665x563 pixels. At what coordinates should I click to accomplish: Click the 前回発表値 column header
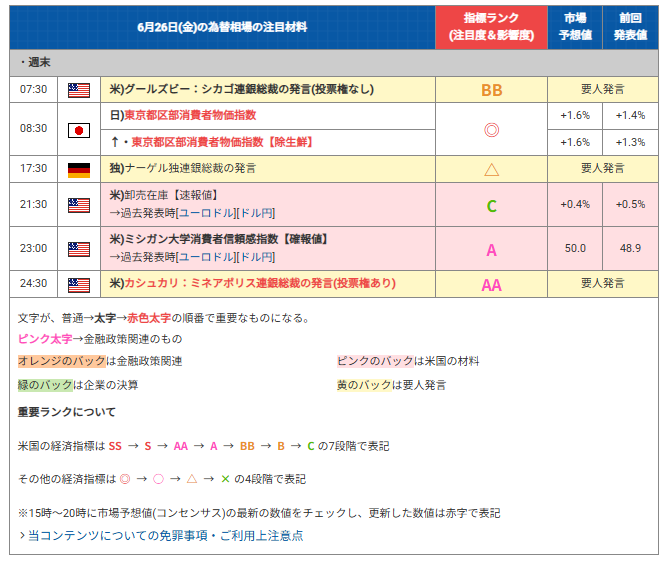[x=631, y=27]
